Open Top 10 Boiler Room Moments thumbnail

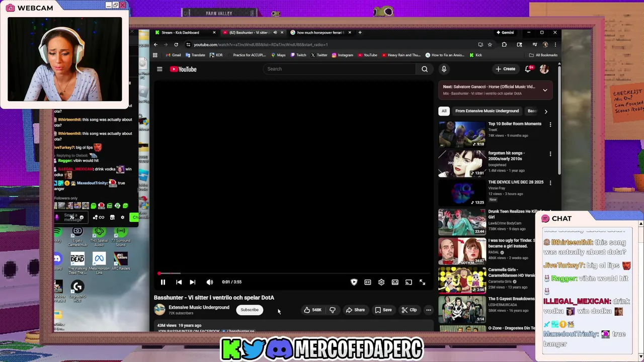pos(462,134)
